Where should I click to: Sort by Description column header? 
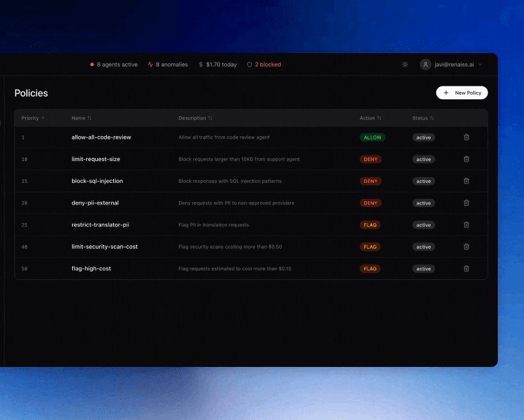pyautogui.click(x=195, y=118)
